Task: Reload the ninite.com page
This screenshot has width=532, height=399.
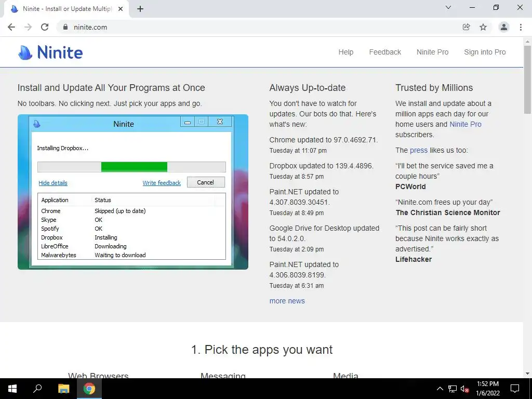Action: coord(45,27)
